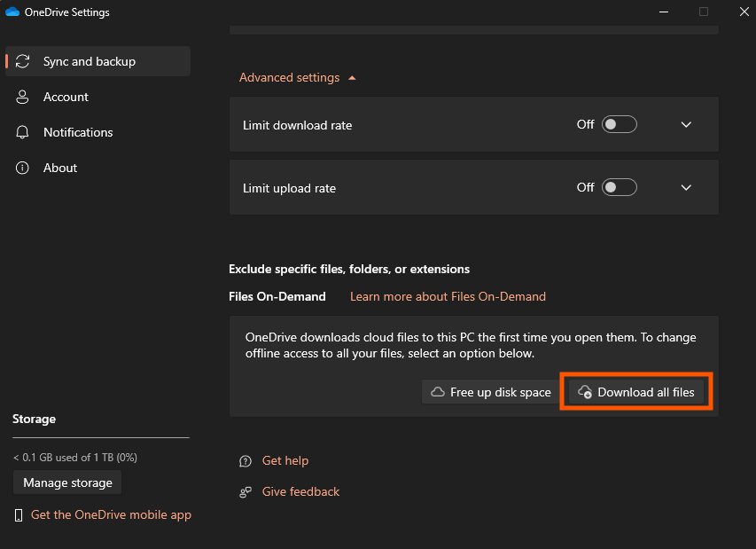Open the Sync and backup section
Viewport: 756px width, 549px height.
(x=97, y=61)
